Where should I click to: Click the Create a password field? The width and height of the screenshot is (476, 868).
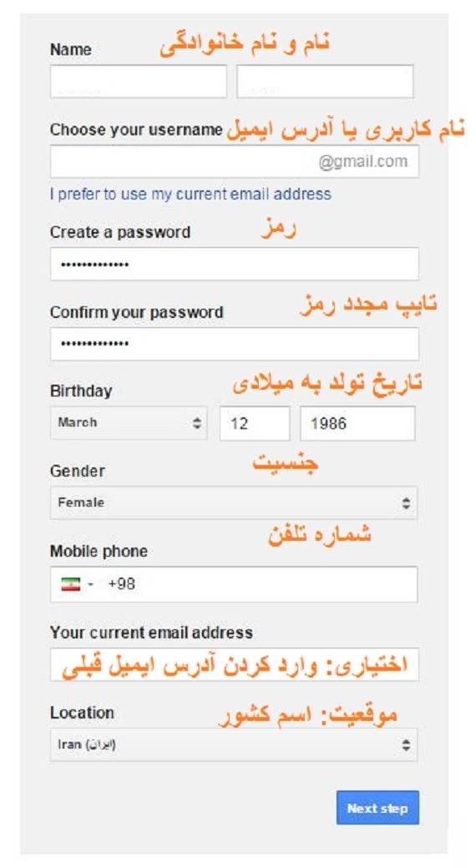coord(235,264)
